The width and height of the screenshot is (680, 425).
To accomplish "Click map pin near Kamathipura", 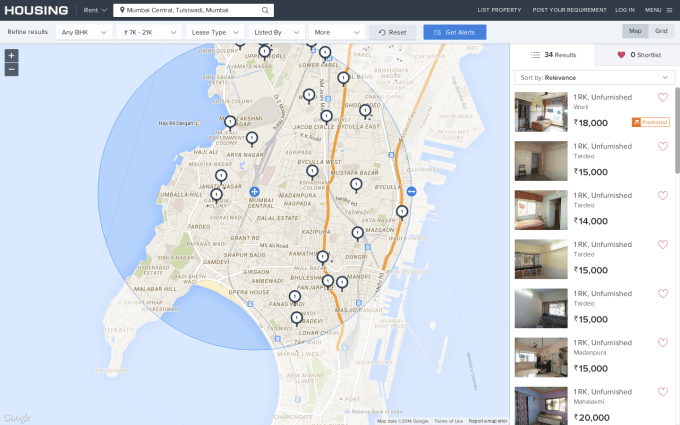I will click(x=323, y=258).
